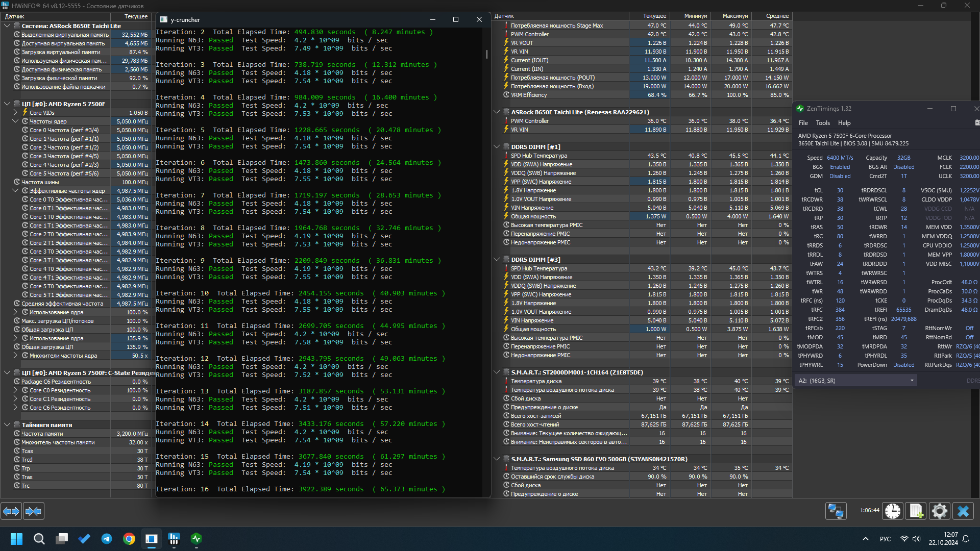The image size is (980, 551).
Task: Open the A2: (16GB, SR) module dropdown
Action: (x=856, y=381)
